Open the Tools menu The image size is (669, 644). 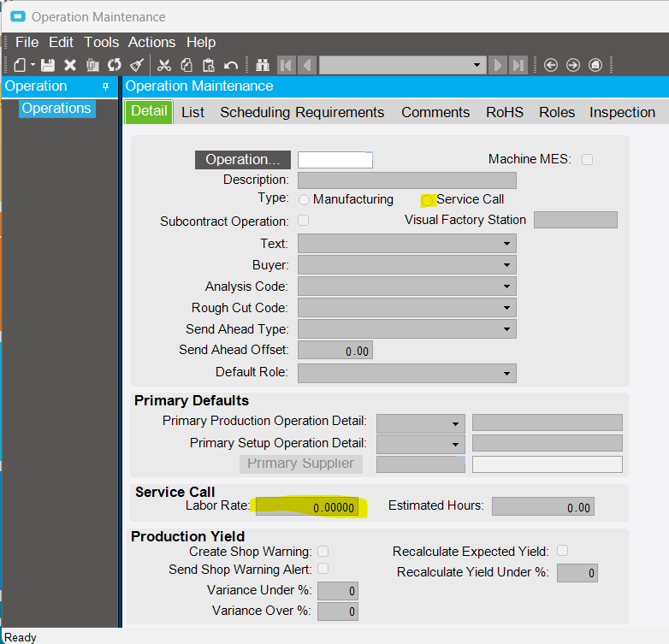[101, 42]
